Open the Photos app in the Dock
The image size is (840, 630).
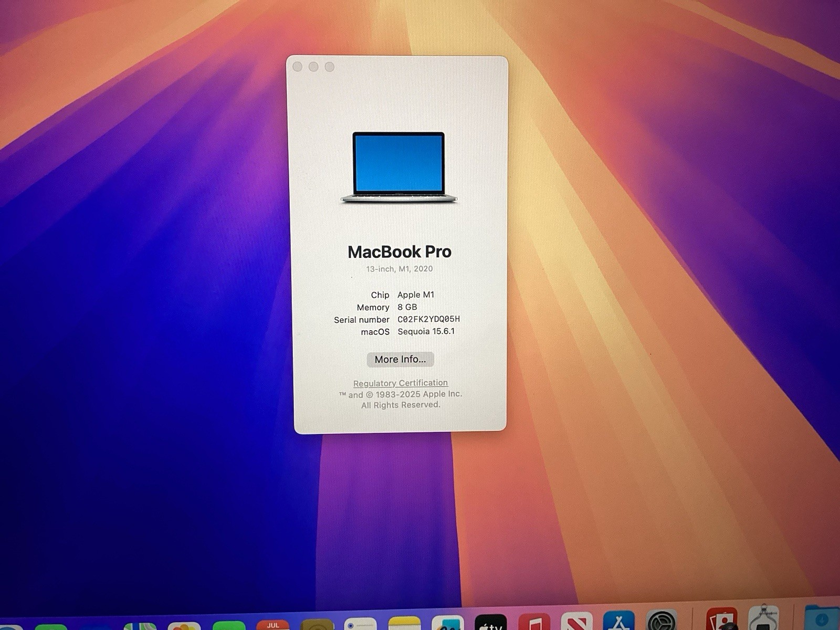184,626
